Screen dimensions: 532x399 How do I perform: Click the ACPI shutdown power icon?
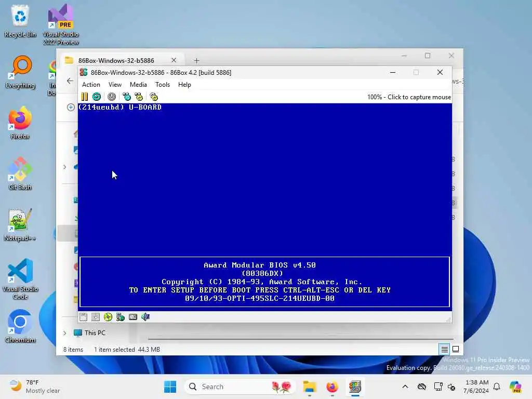click(x=112, y=97)
